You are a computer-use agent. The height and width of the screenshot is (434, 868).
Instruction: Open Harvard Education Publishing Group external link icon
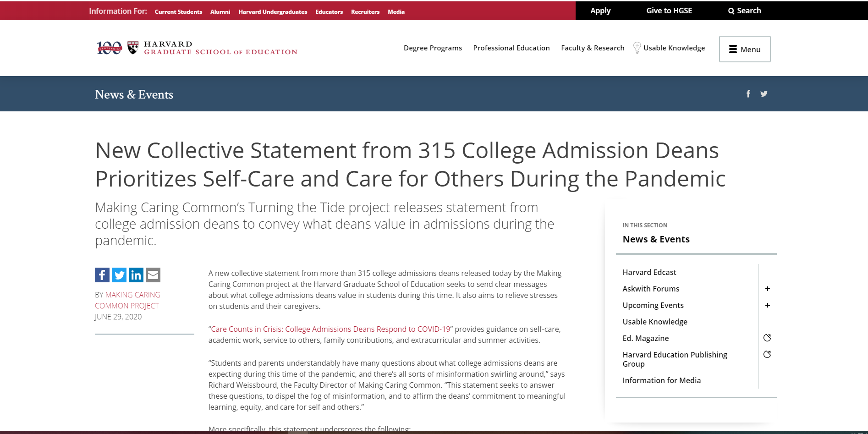tap(768, 354)
